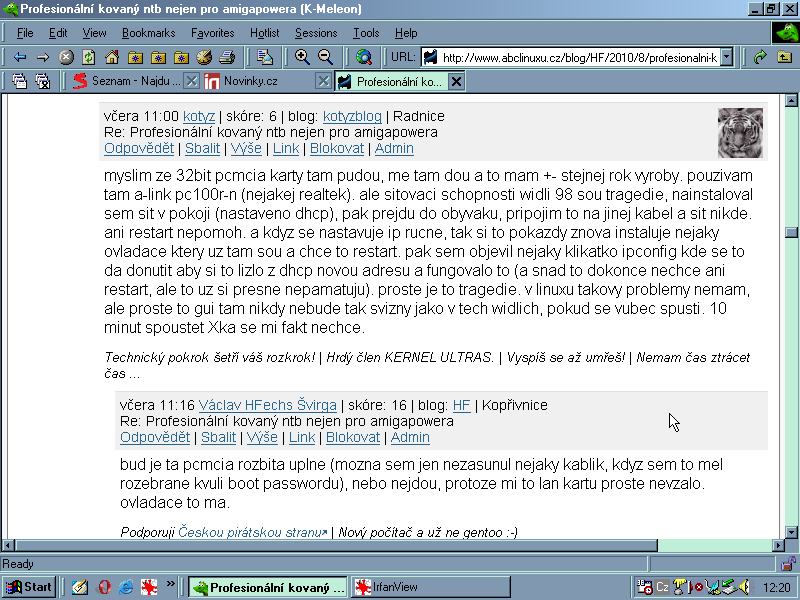Click the volume speaker tray icon
This screenshot has height=600, width=800.
point(745,587)
